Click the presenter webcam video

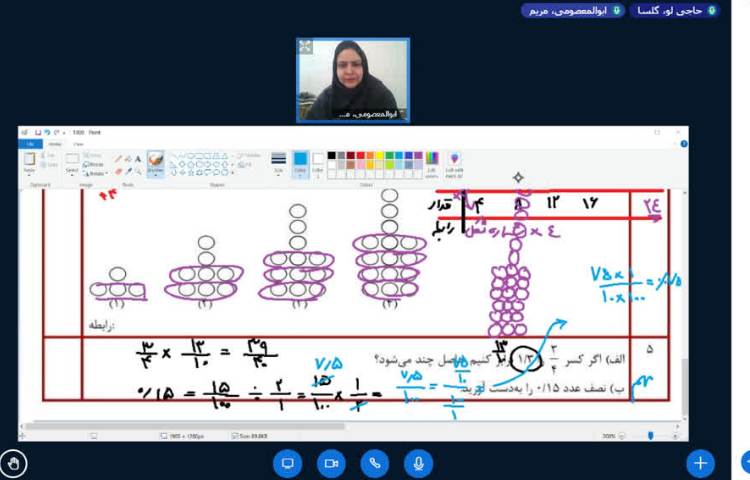[x=353, y=80]
